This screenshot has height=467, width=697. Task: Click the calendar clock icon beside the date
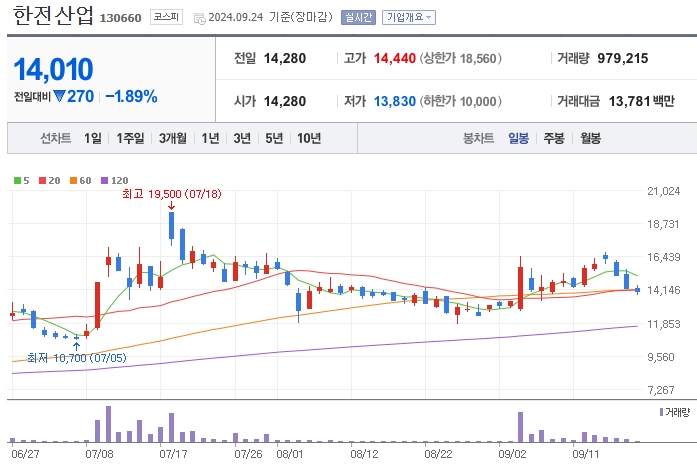200,18
